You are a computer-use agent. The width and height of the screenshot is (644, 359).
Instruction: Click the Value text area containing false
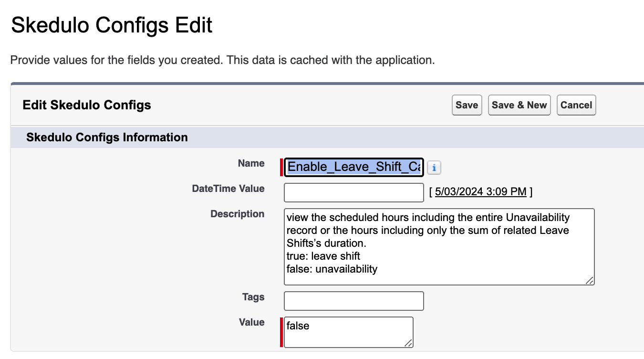click(349, 332)
